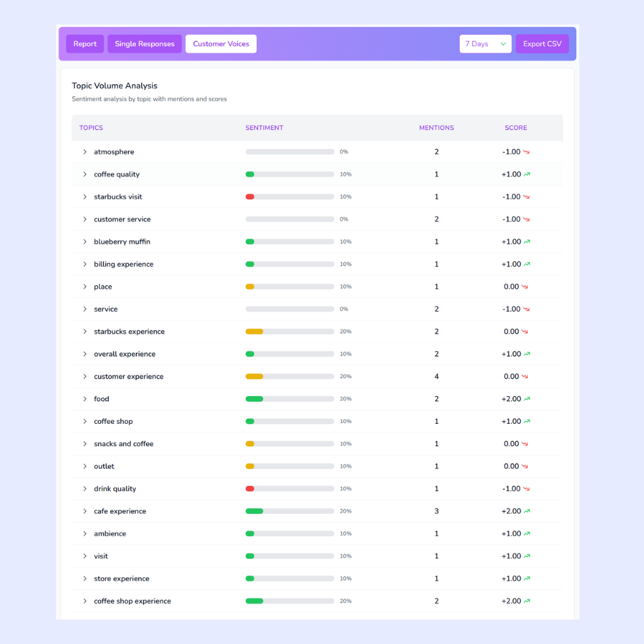Click the Export CSV button
644x644 pixels.
[542, 44]
